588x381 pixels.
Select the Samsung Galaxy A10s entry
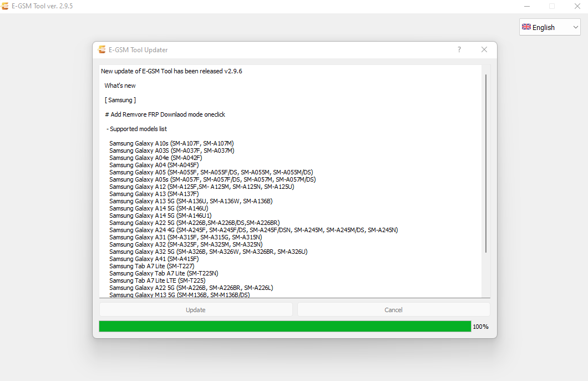point(171,143)
